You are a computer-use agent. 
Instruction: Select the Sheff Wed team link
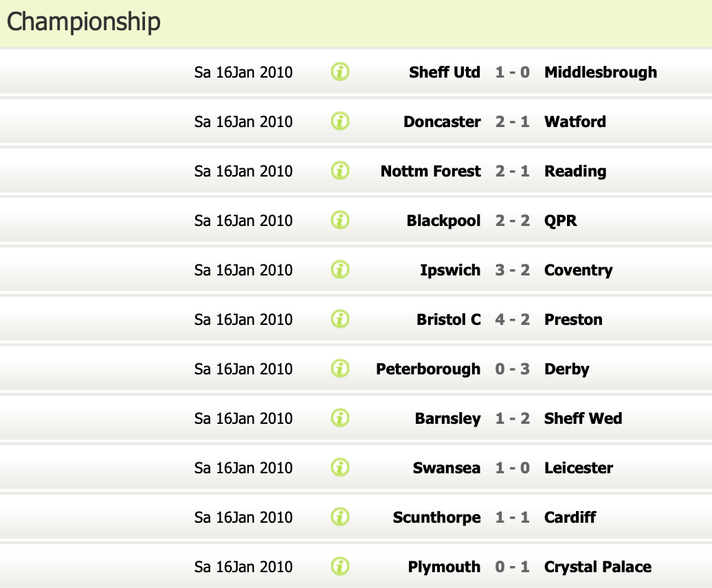[583, 418]
